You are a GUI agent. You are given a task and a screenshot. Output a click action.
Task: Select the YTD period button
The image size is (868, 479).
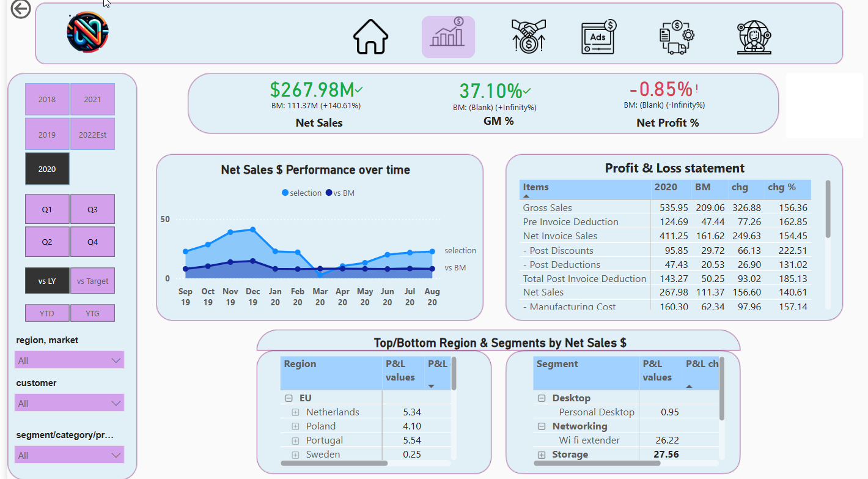47,313
